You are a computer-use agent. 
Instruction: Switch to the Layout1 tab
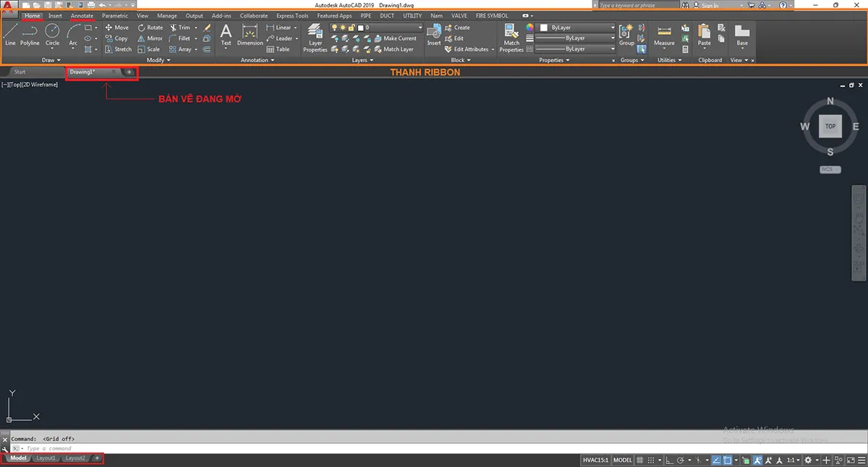[x=46, y=458]
